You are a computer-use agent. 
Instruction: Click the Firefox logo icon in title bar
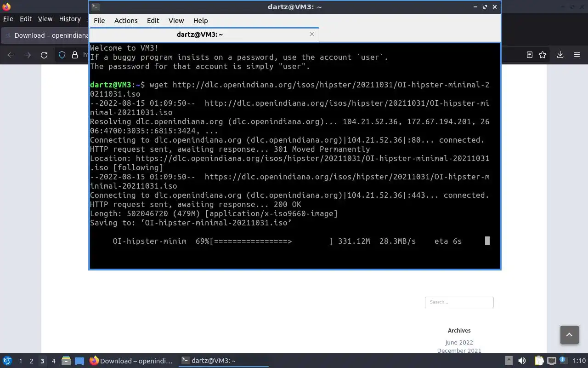(x=6, y=6)
